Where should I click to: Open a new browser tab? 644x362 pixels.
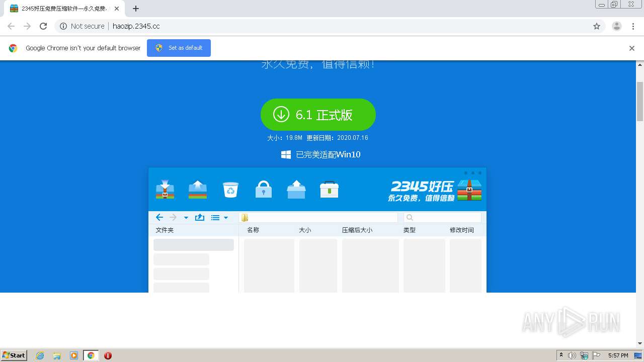pyautogui.click(x=136, y=9)
